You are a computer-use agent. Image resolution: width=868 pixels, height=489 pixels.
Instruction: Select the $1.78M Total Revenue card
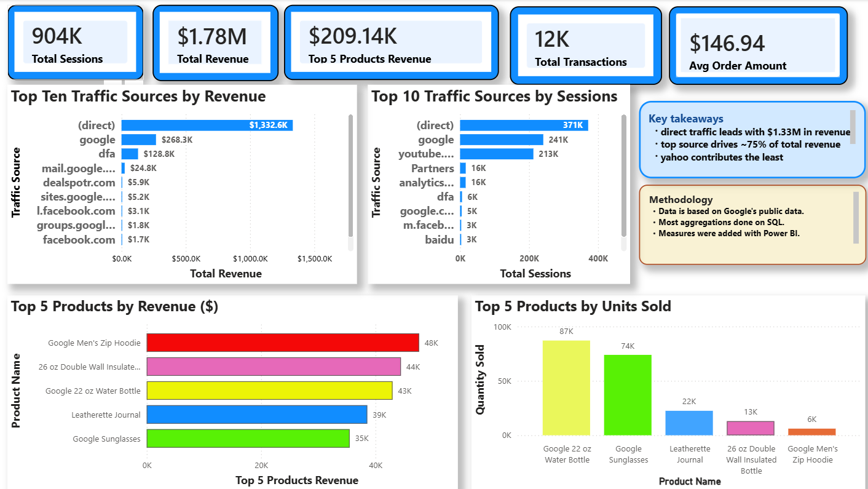coord(215,42)
